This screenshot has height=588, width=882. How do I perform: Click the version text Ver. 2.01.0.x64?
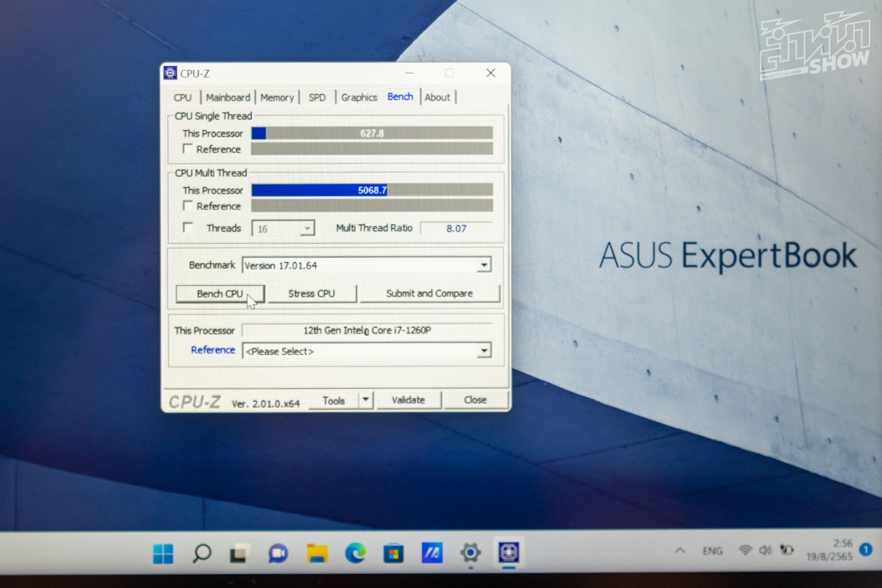[x=266, y=404]
